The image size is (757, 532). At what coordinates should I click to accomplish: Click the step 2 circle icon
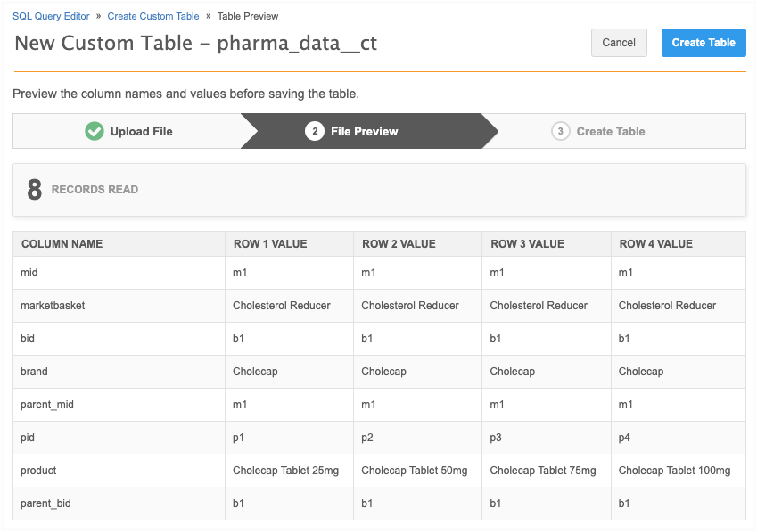pyautogui.click(x=314, y=132)
